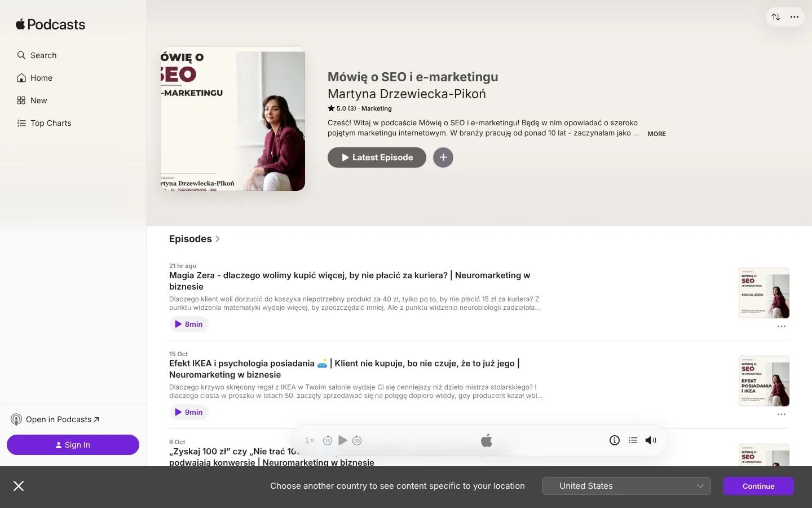Open the player queue list icon

pos(633,440)
